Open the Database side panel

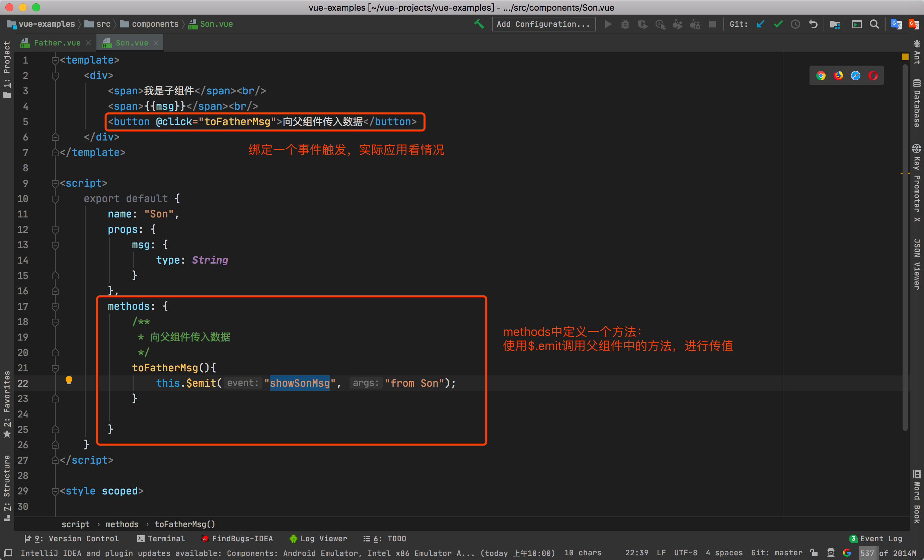point(917,103)
